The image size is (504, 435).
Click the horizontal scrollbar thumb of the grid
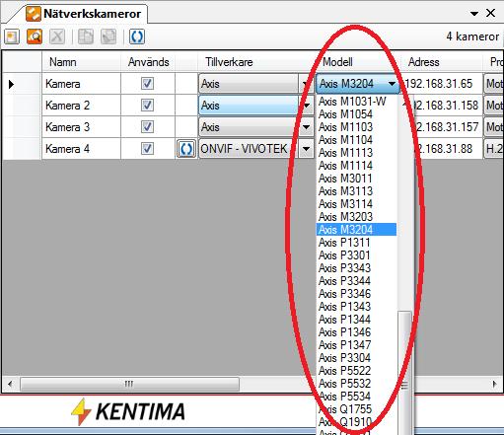[129, 384]
